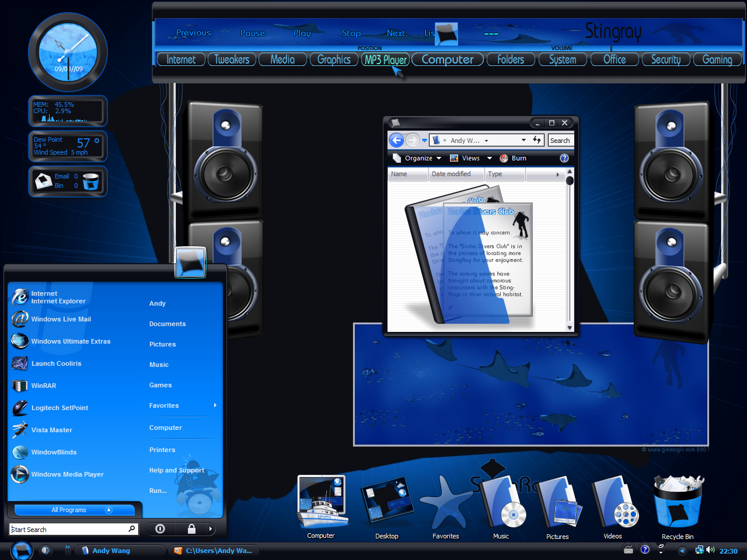
Task: Open recent pages dropdown arrow
Action: (424, 140)
